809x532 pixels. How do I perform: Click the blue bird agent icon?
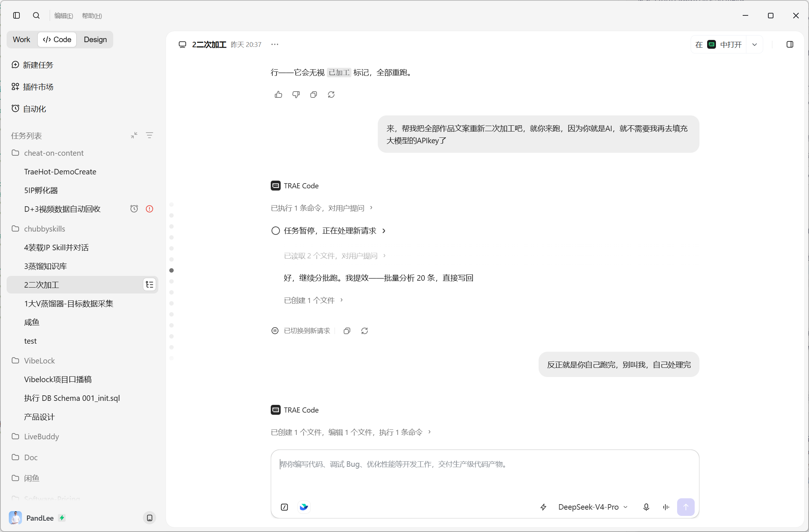[x=304, y=507]
